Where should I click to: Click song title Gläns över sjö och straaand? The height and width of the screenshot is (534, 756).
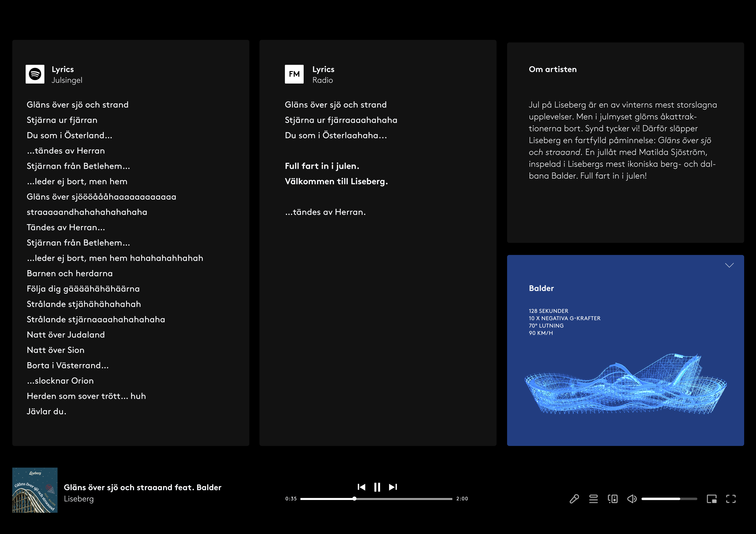142,487
